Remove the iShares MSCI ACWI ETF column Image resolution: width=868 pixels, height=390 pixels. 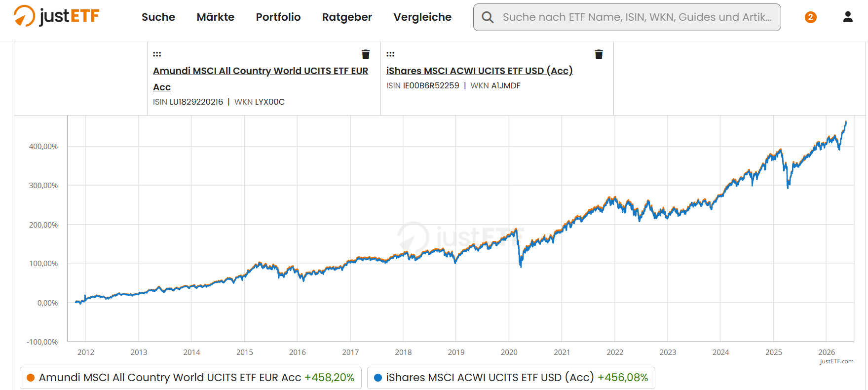pos(599,54)
